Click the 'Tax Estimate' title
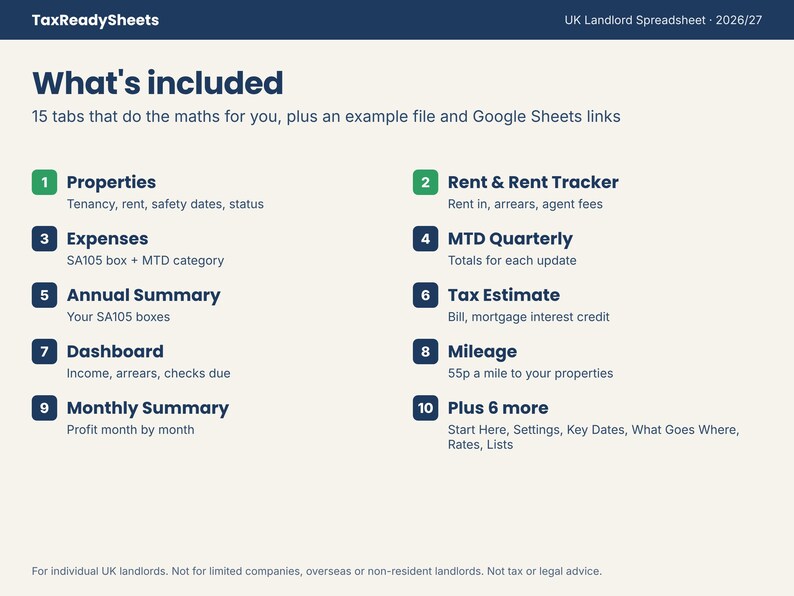 pos(504,295)
